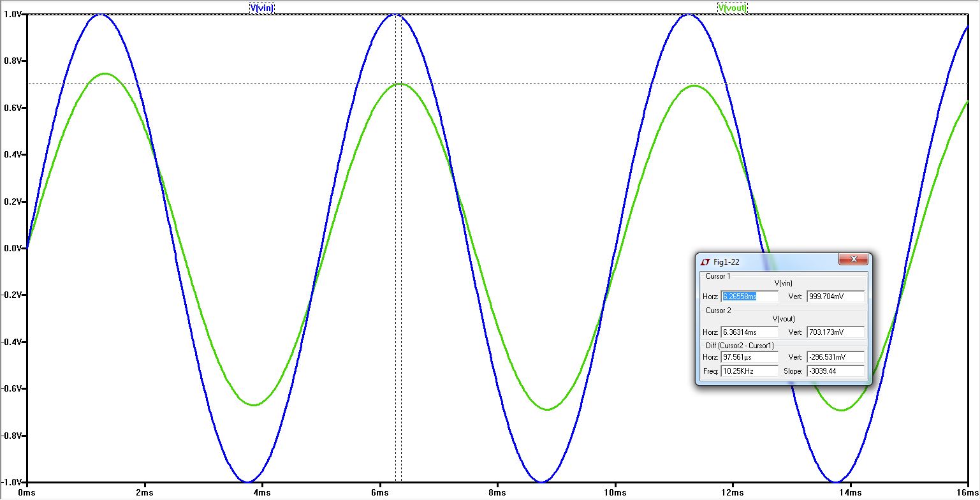Select the Cursor 1 Horz value field
980x500 pixels.
point(749,297)
